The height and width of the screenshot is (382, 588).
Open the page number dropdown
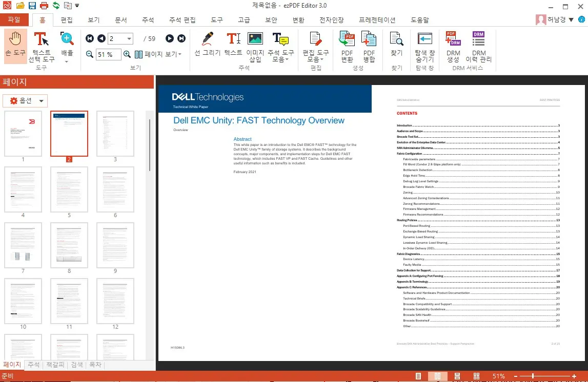click(x=129, y=38)
